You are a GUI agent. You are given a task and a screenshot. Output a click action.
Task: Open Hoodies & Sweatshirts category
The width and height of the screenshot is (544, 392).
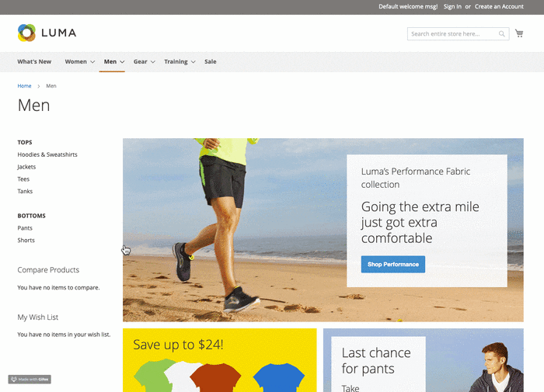(47, 154)
